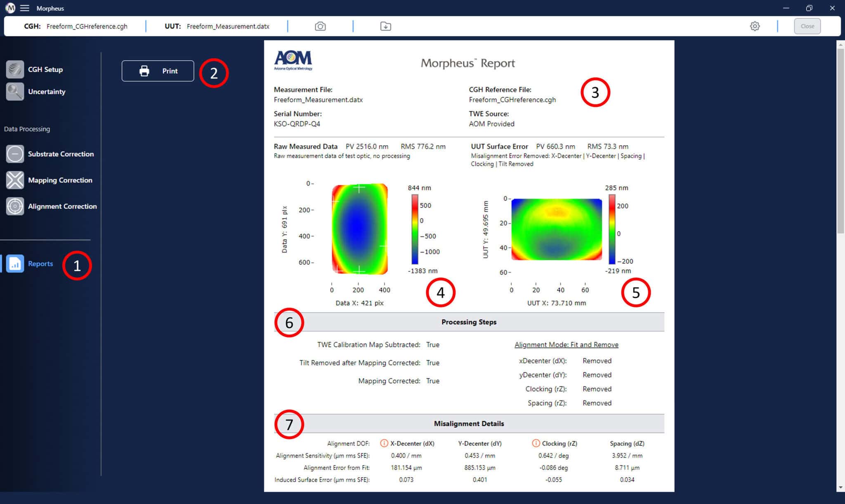This screenshot has height=504, width=845.
Task: Open the settings gear icon
Action: pyautogui.click(x=755, y=26)
